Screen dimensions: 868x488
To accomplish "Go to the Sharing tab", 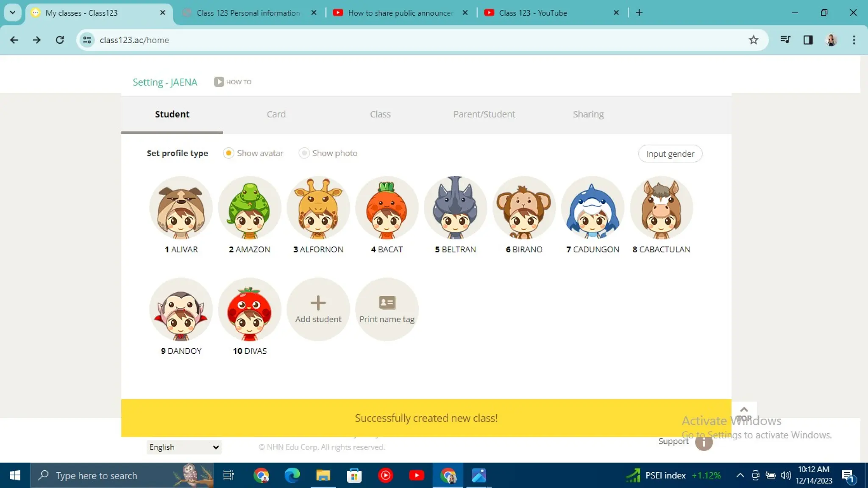I will click(588, 114).
